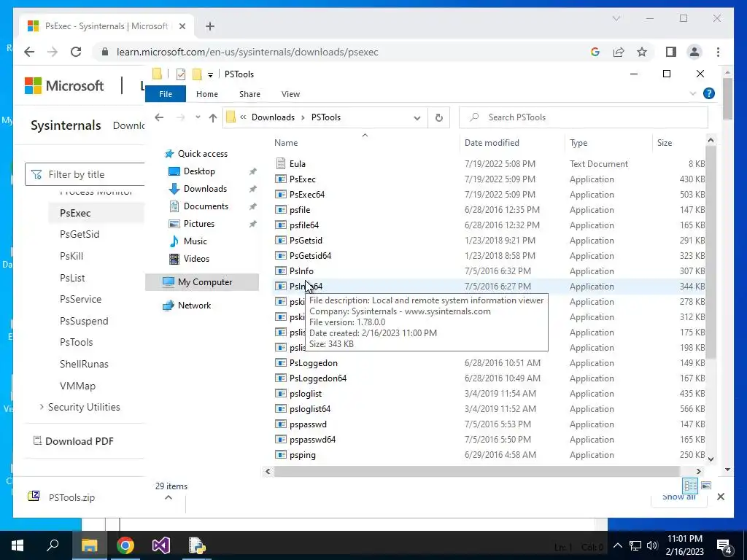Select Network in navigation pane
This screenshot has height=560, width=747.
194,306
